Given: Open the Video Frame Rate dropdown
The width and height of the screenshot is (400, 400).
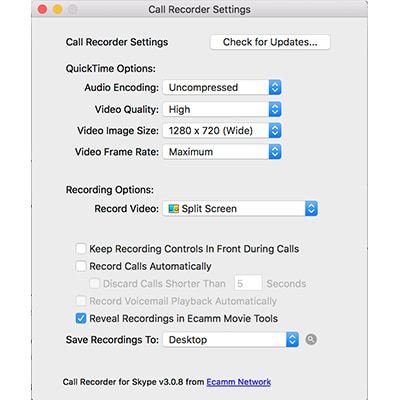Looking at the screenshot, I should tap(222, 152).
